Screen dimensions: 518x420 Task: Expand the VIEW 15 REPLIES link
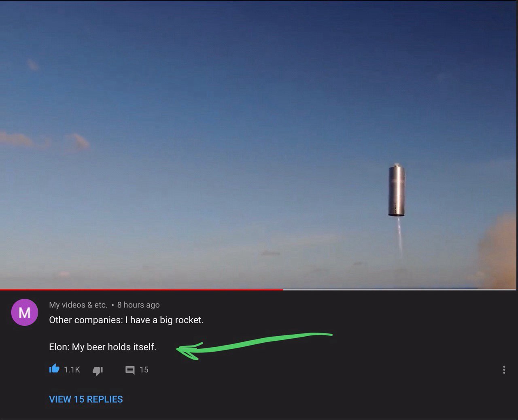(86, 399)
